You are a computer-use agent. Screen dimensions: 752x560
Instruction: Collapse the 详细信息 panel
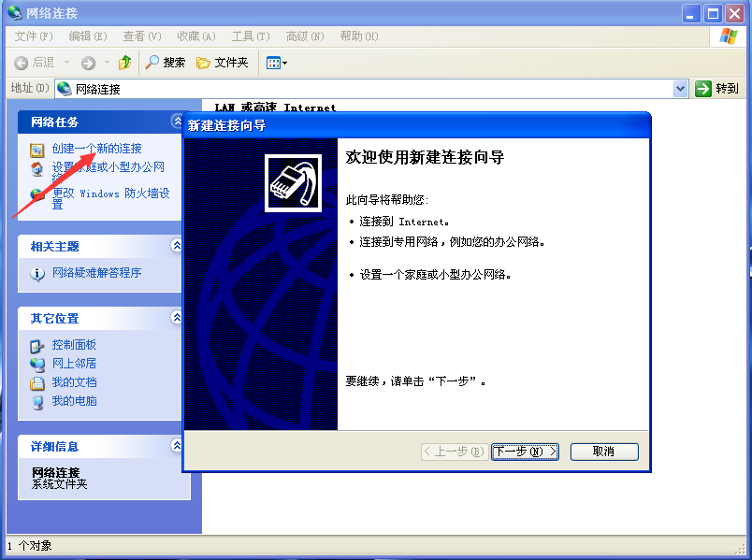[177, 446]
